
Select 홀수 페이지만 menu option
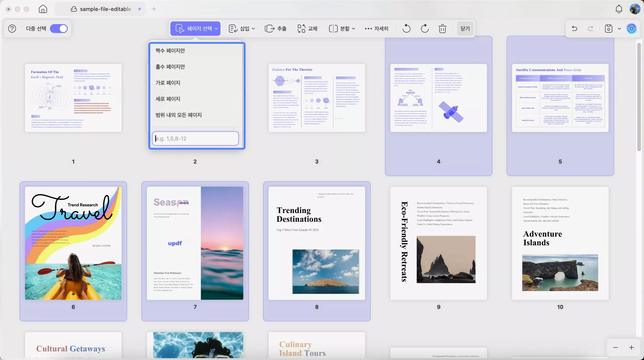click(195, 67)
